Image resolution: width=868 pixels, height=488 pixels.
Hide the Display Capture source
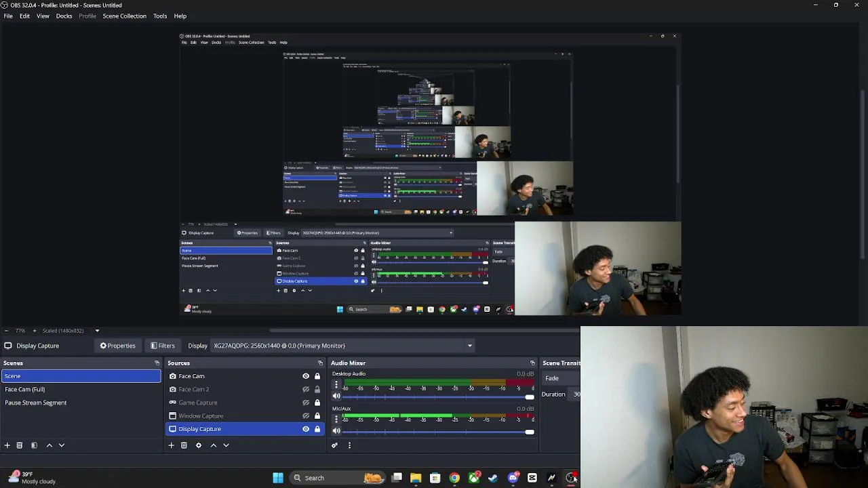click(x=306, y=429)
